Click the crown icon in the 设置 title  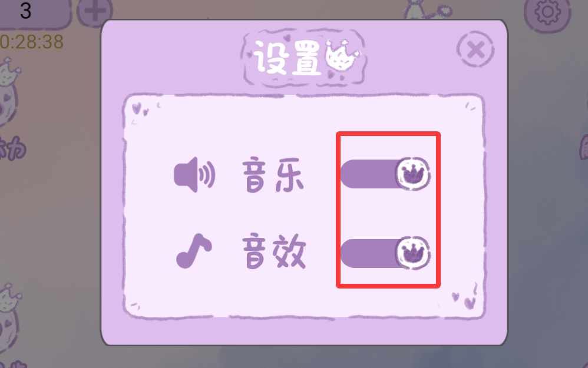click(x=342, y=55)
